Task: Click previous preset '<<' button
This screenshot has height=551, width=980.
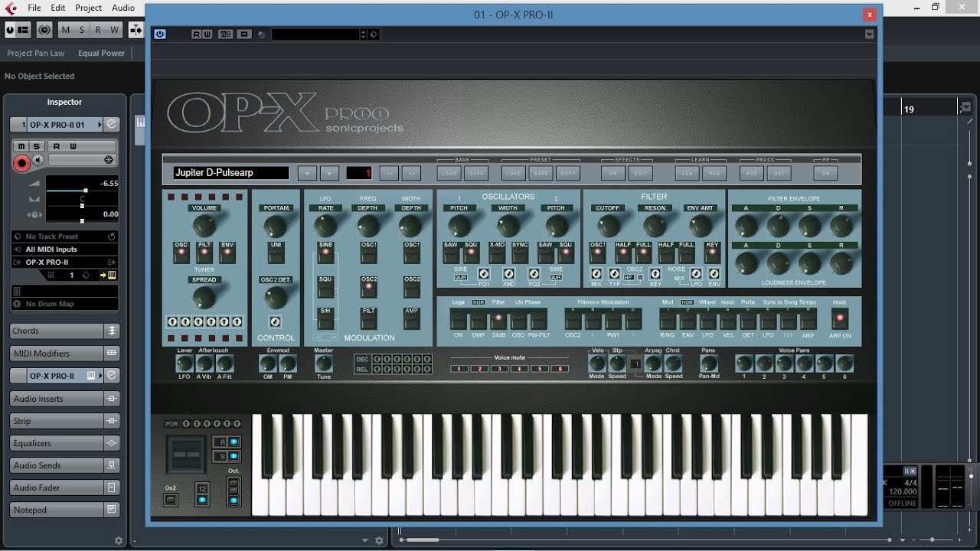Action: click(389, 173)
